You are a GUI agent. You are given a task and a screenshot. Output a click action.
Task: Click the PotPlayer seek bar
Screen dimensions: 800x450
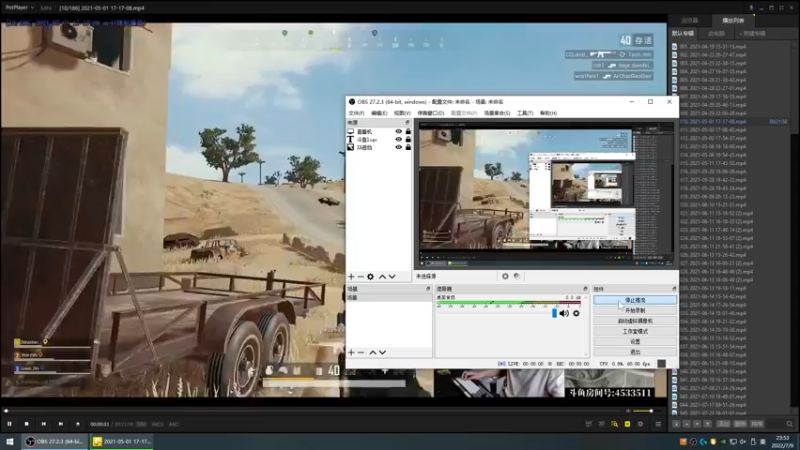[314, 411]
